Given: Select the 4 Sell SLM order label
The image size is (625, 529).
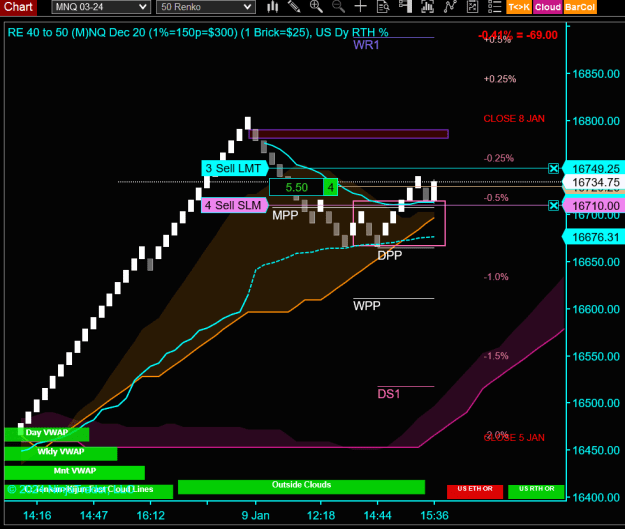Looking at the screenshot, I should pyautogui.click(x=234, y=205).
